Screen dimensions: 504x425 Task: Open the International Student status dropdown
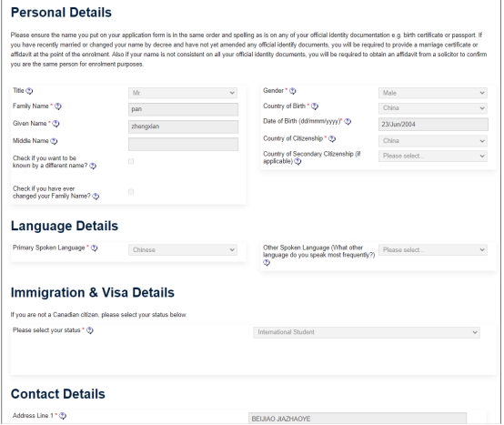coord(367,332)
